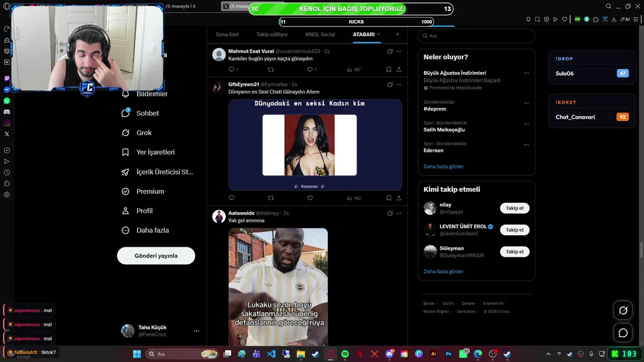Image resolution: width=644 pixels, height=362 pixels.
Task: Follow LEVENT ÜMİT EROL with Takip et
Action: [515, 230]
